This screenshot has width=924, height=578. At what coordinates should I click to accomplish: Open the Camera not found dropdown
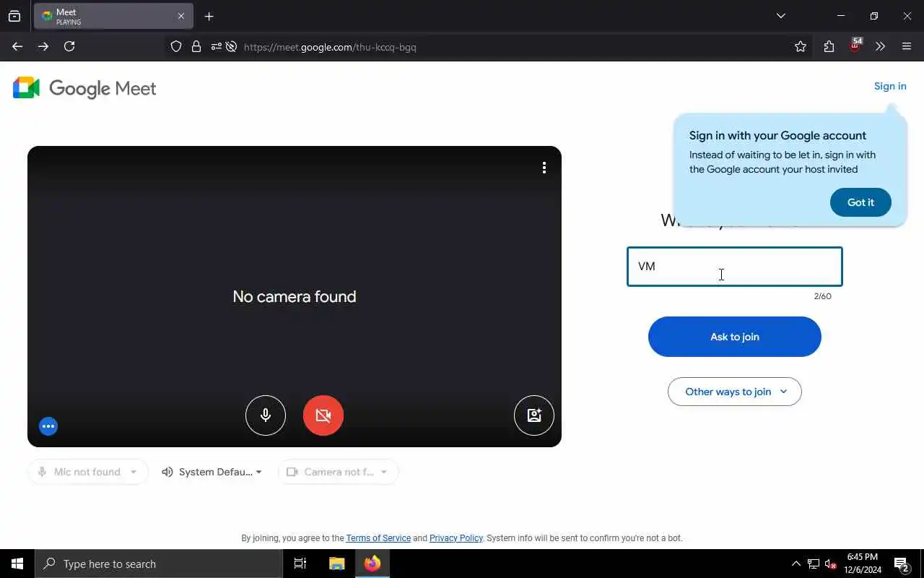point(338,472)
